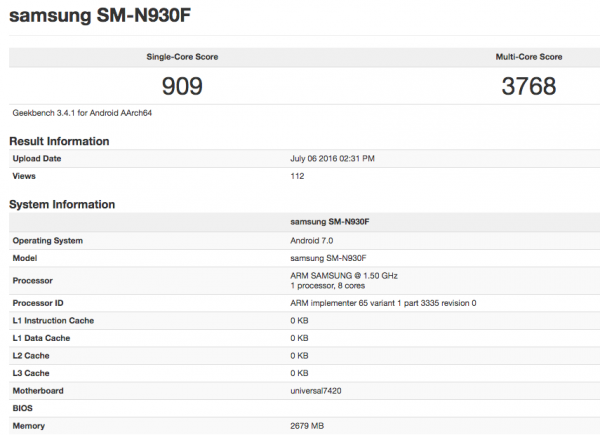Click the Views count 112

297,175
